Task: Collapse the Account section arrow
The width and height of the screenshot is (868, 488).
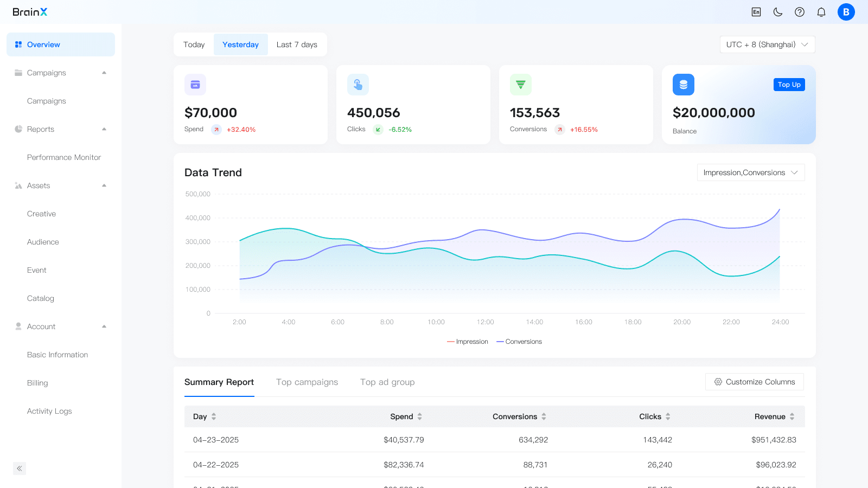Action: point(104,326)
